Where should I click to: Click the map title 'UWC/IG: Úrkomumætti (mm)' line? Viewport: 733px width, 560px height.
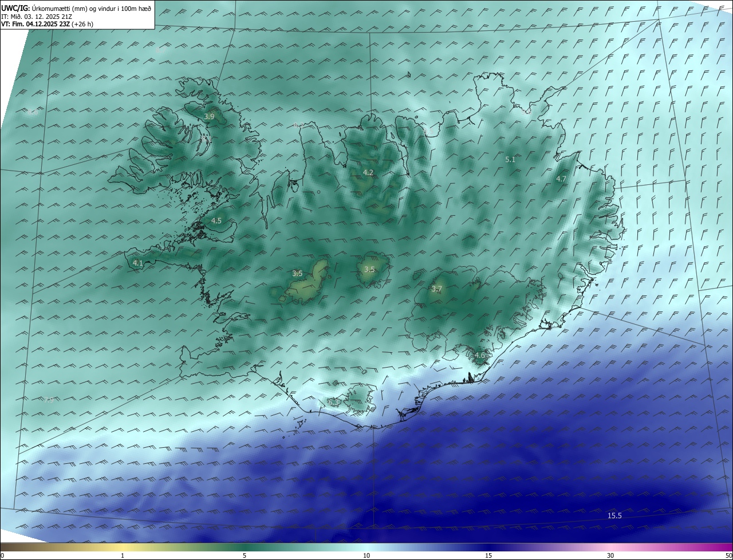[76, 7]
